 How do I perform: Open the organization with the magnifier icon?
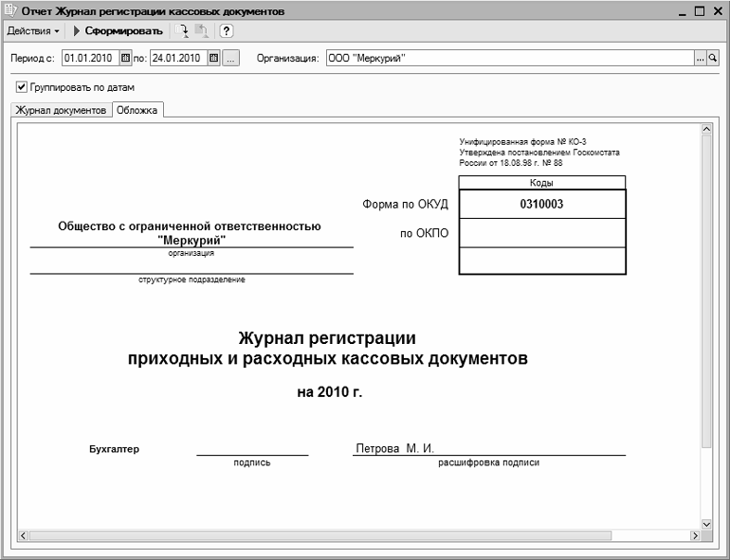click(x=713, y=58)
